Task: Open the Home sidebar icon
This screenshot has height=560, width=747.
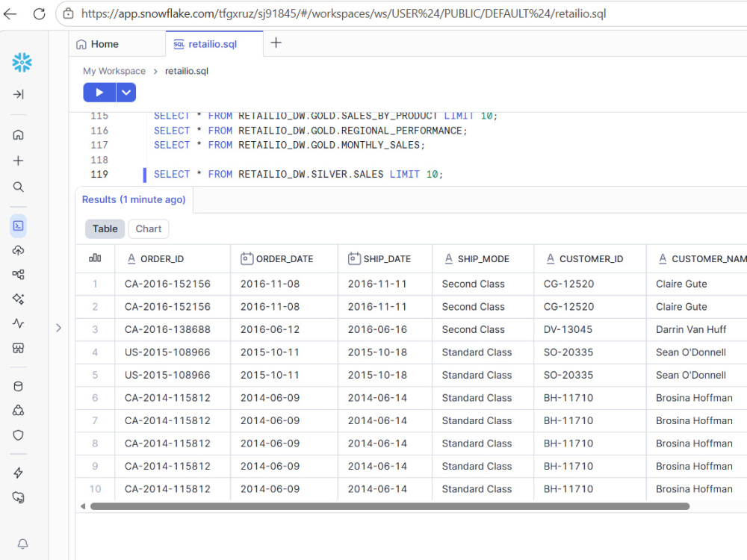Action: pyautogui.click(x=18, y=134)
